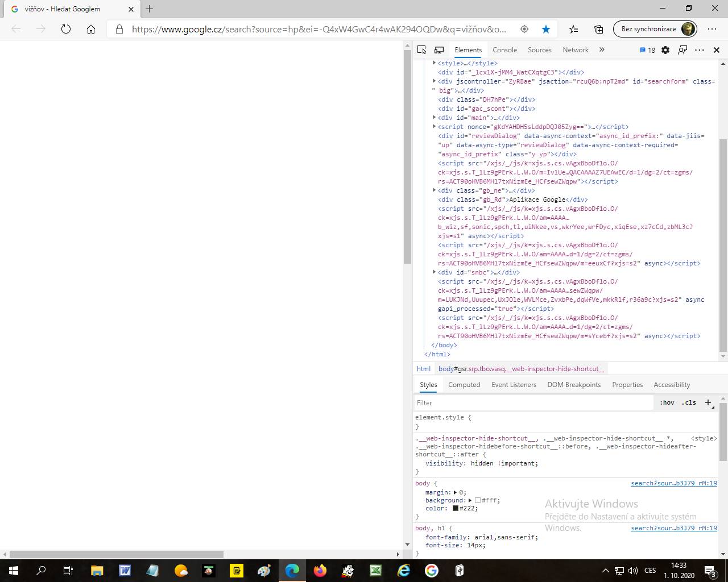728x582 pixels.
Task: Open the #fff background color swatch
Action: 478,500
